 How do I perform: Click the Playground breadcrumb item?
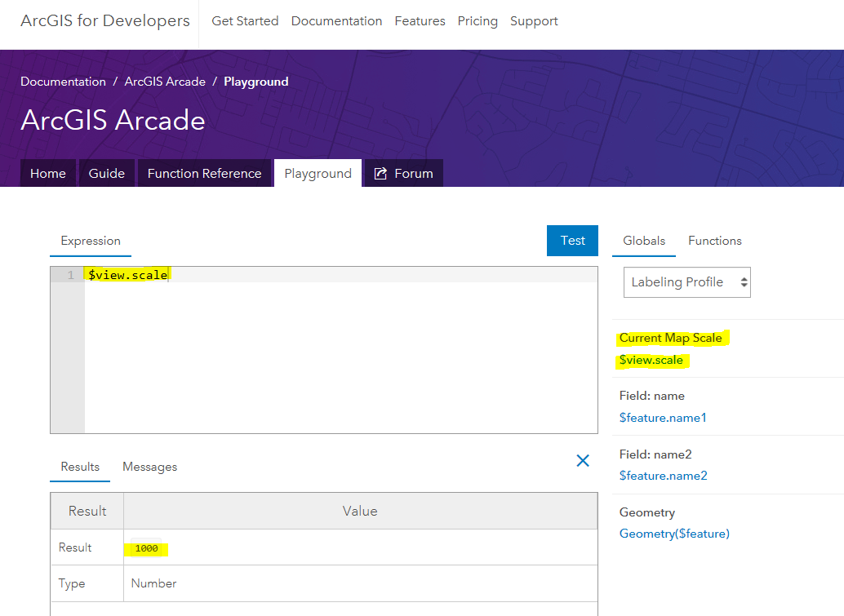click(x=256, y=82)
